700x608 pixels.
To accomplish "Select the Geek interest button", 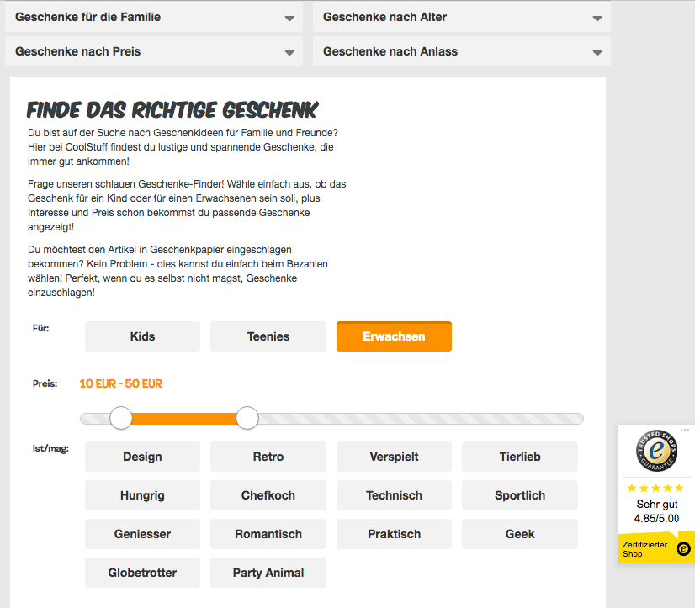I will 520,534.
